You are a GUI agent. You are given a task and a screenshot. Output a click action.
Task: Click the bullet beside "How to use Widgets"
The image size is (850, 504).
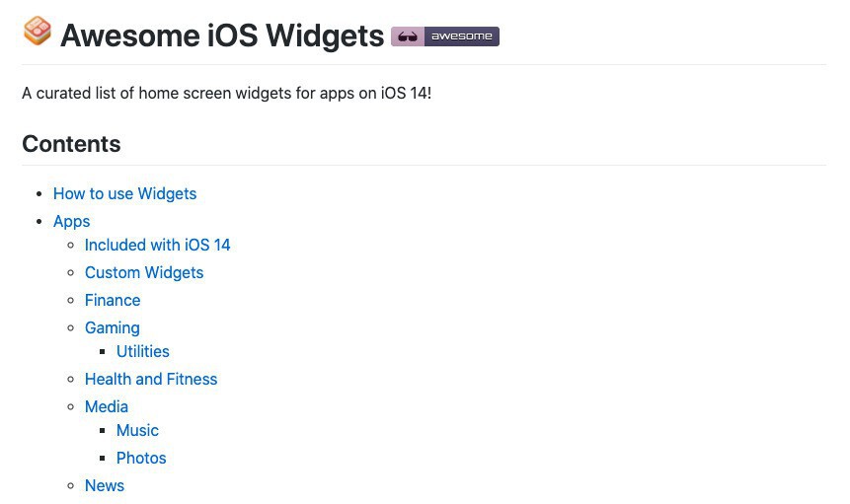pyautogui.click(x=39, y=194)
